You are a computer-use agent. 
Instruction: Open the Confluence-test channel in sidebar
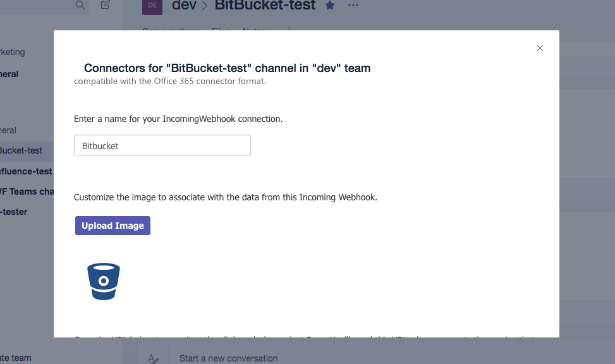(x=26, y=171)
